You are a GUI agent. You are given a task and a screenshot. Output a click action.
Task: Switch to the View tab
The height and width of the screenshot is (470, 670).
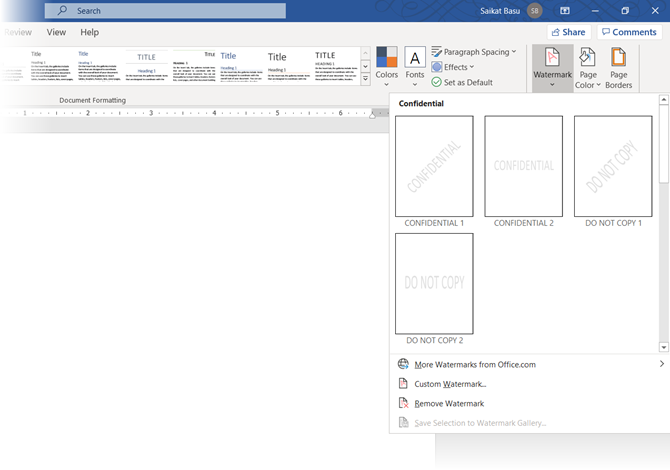click(x=56, y=32)
